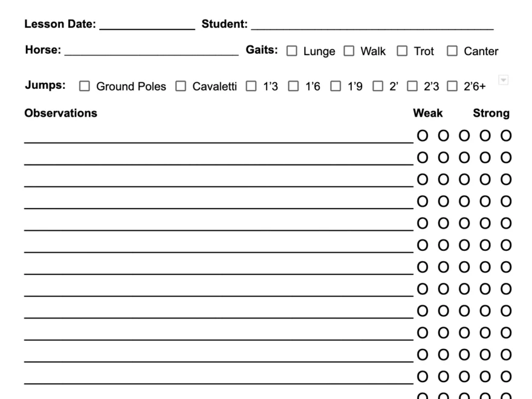Tick the 1'9 jump height checkbox

[x=336, y=86]
